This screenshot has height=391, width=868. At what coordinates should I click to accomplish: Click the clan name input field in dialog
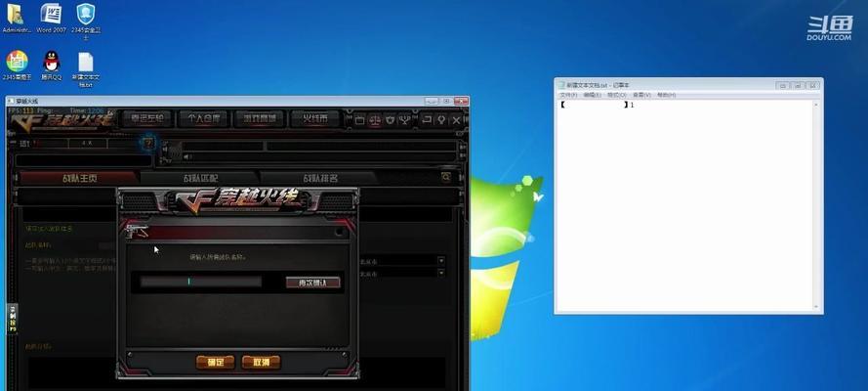pyautogui.click(x=200, y=282)
